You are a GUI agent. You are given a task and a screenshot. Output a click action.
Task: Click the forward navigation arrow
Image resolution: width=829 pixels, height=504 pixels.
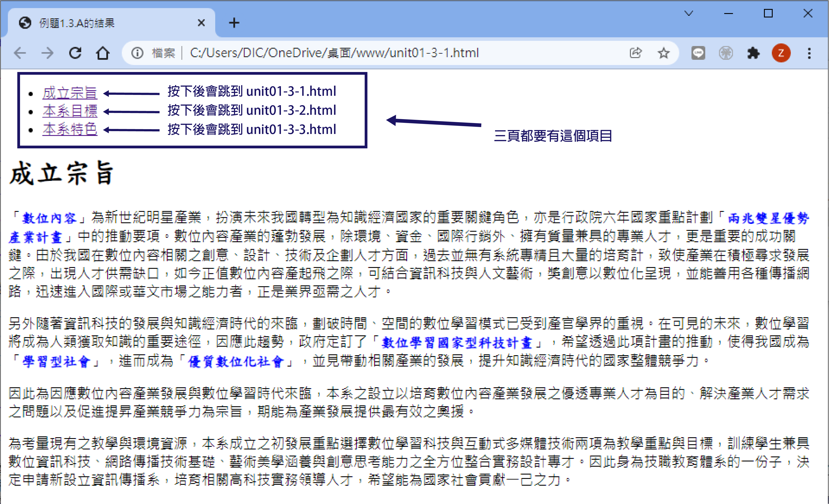[x=47, y=53]
